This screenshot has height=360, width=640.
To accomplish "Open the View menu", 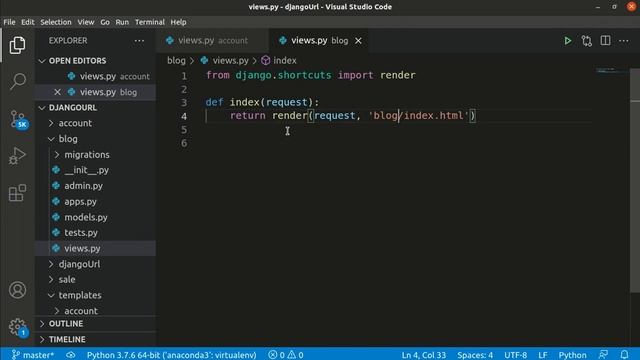I will (x=86, y=22).
